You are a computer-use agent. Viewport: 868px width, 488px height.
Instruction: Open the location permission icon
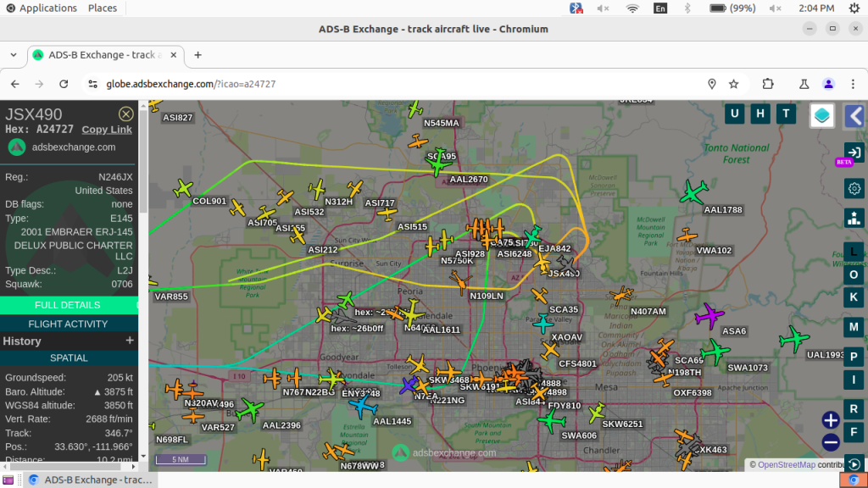(x=712, y=84)
